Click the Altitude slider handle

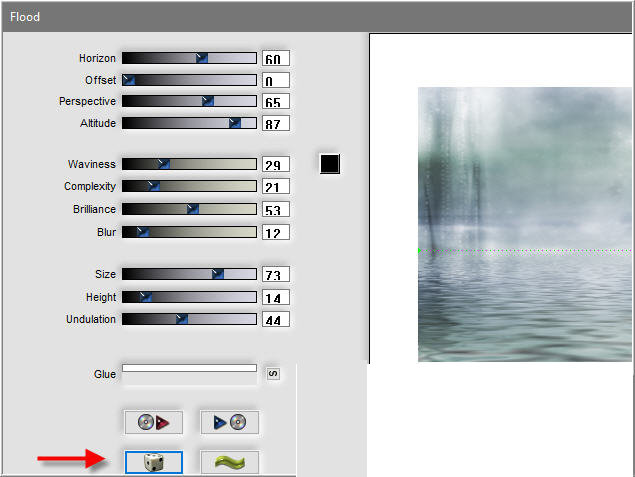(x=235, y=123)
